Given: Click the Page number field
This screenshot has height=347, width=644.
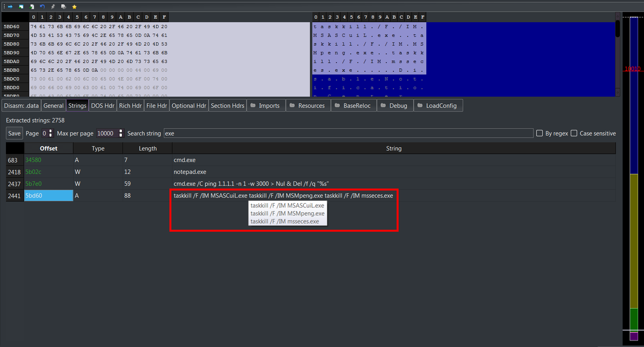Looking at the screenshot, I should point(45,133).
